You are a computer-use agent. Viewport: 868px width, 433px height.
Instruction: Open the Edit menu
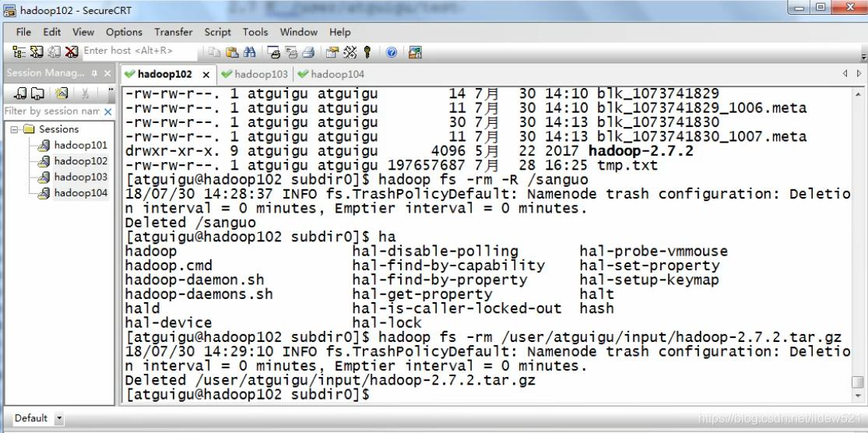click(52, 32)
